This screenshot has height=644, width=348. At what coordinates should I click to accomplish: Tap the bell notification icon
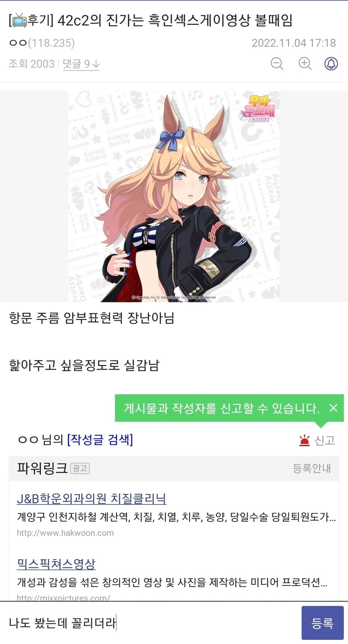point(331,63)
